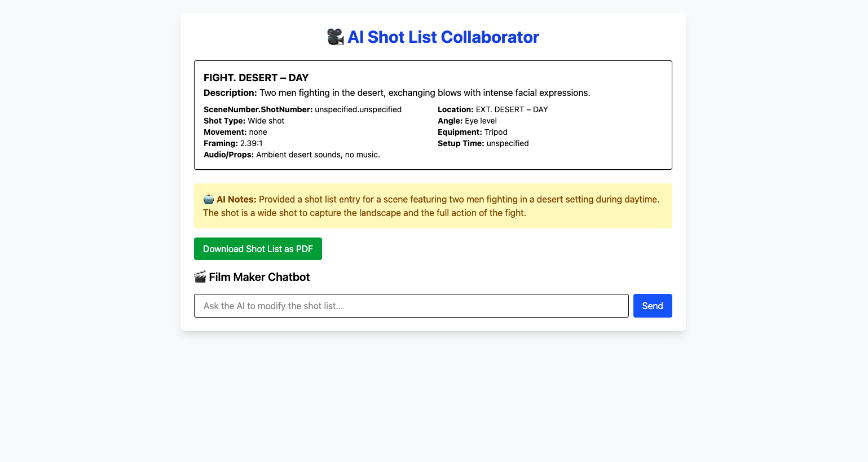The image size is (868, 462).
Task: Select the FIGHT. DESERT – DAY shot title
Action: point(256,78)
